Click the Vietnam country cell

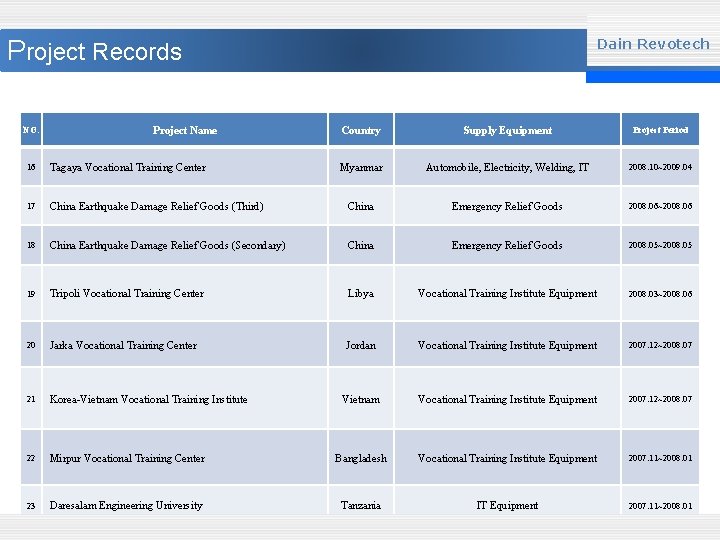(x=361, y=399)
